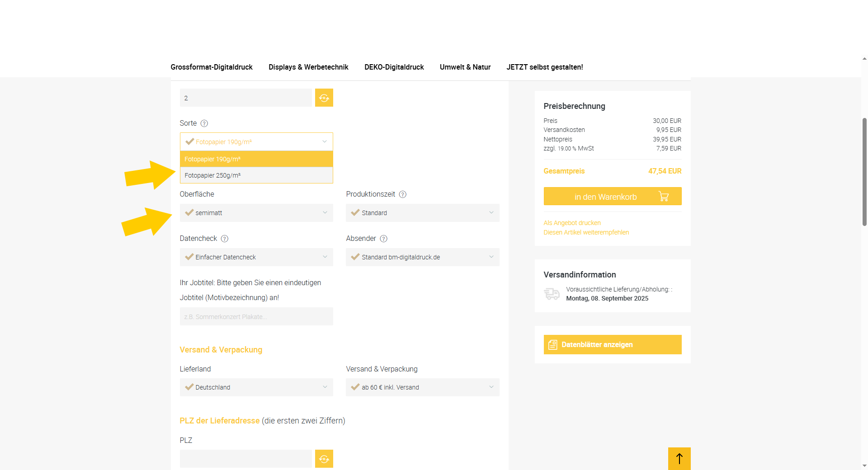The height and width of the screenshot is (470, 868).
Task: Go to Displays & Werbetechnik menu
Action: pos(308,67)
